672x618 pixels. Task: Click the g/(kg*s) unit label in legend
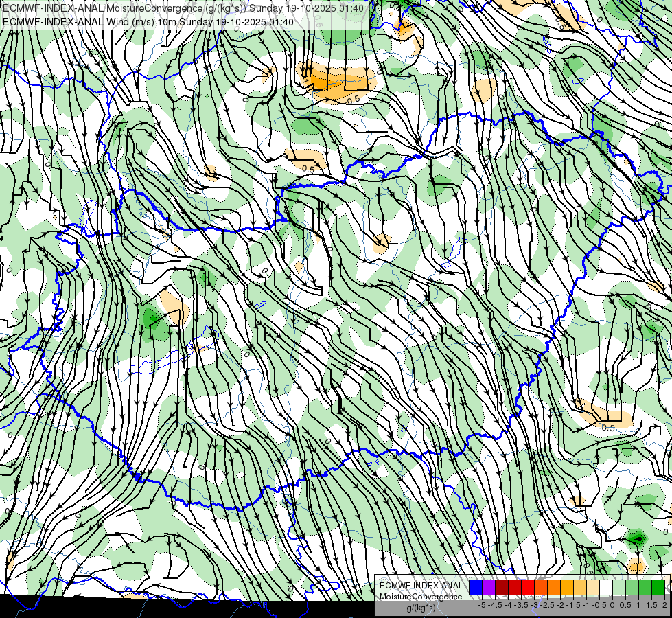pos(421,608)
